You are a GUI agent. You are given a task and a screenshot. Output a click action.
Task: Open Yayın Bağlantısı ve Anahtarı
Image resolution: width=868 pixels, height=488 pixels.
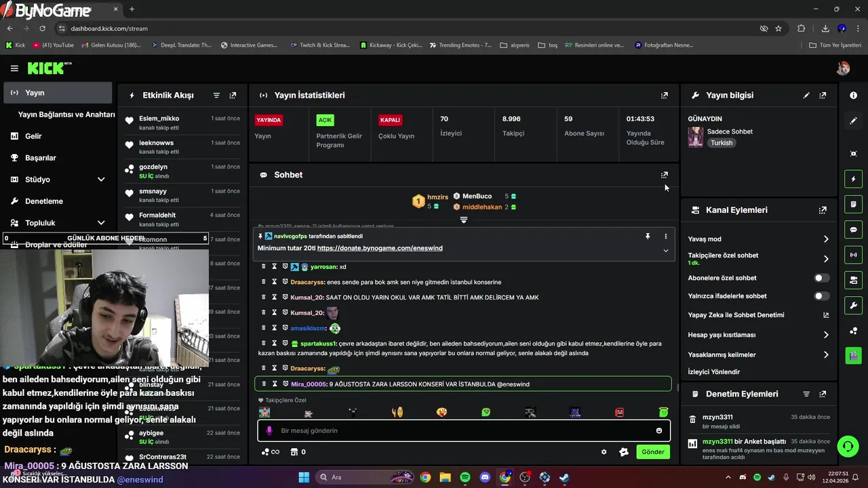tap(66, 115)
